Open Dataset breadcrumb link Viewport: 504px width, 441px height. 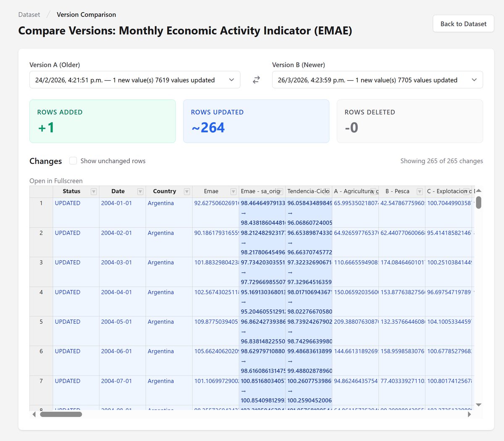point(29,15)
